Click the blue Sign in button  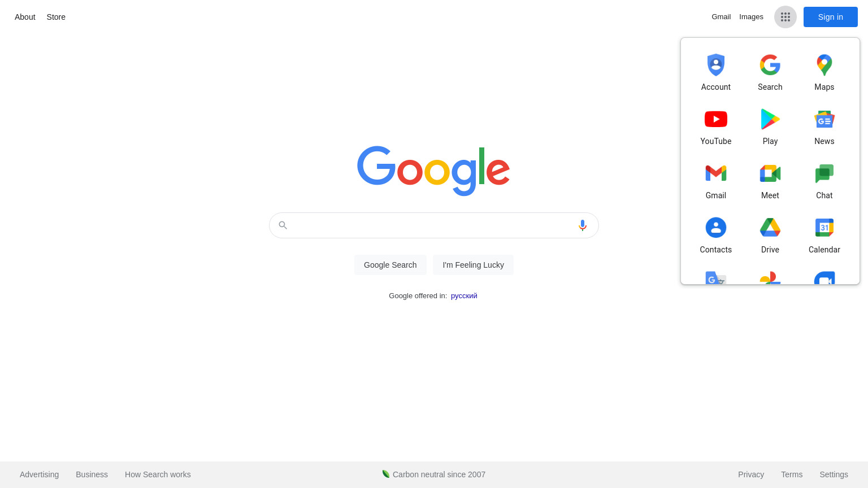pyautogui.click(x=831, y=17)
